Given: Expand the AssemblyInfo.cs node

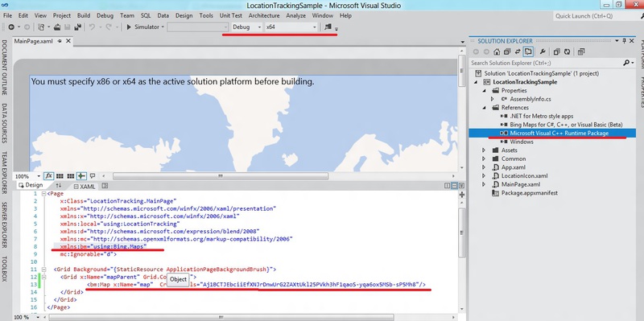Looking at the screenshot, I should (x=493, y=99).
